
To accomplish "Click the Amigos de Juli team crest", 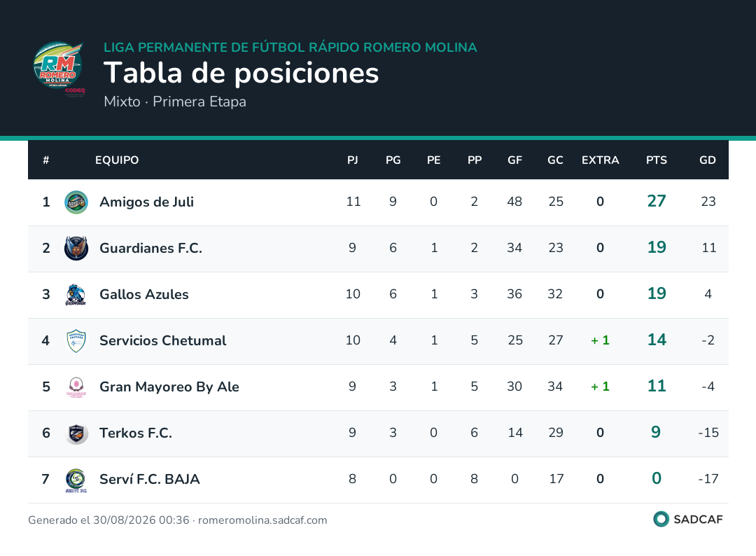I will click(76, 202).
